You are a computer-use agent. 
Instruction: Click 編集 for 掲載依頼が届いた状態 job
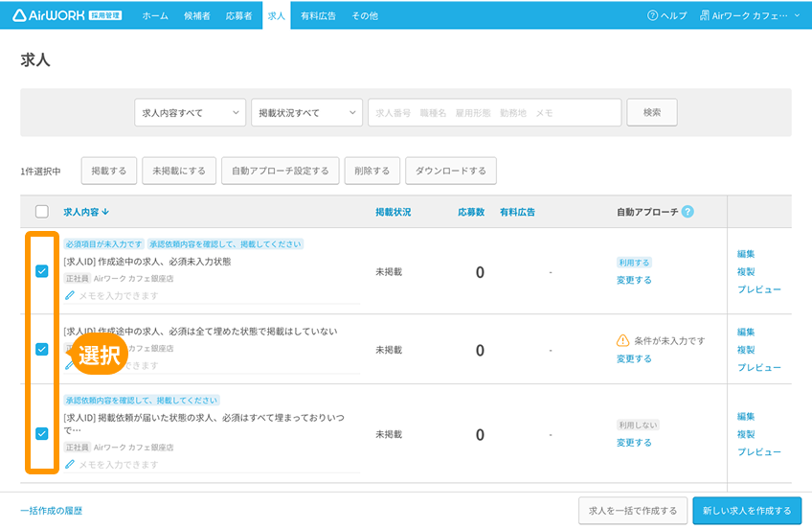pos(746,417)
